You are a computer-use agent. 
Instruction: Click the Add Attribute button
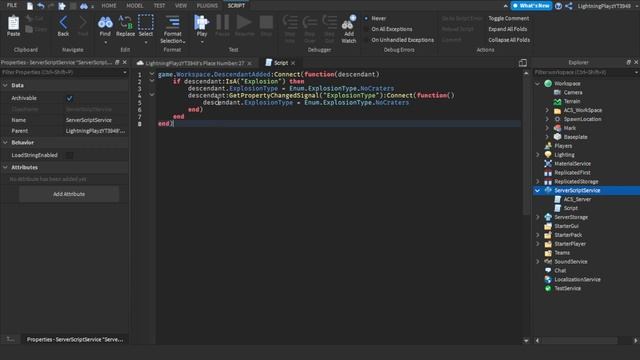69,194
